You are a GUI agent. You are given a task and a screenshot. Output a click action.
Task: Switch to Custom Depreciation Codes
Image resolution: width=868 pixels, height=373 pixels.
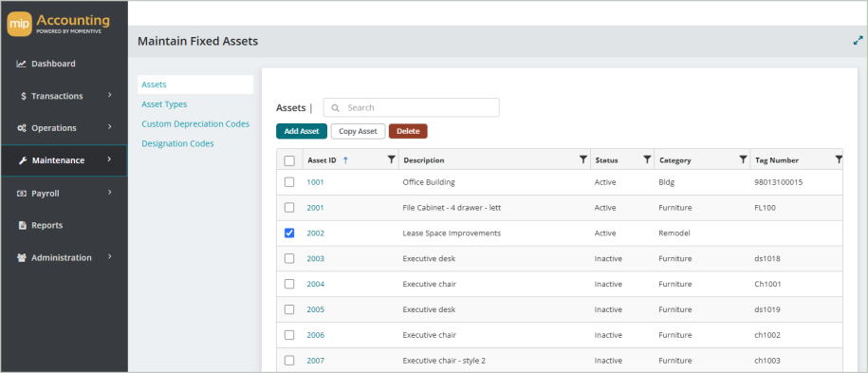195,123
